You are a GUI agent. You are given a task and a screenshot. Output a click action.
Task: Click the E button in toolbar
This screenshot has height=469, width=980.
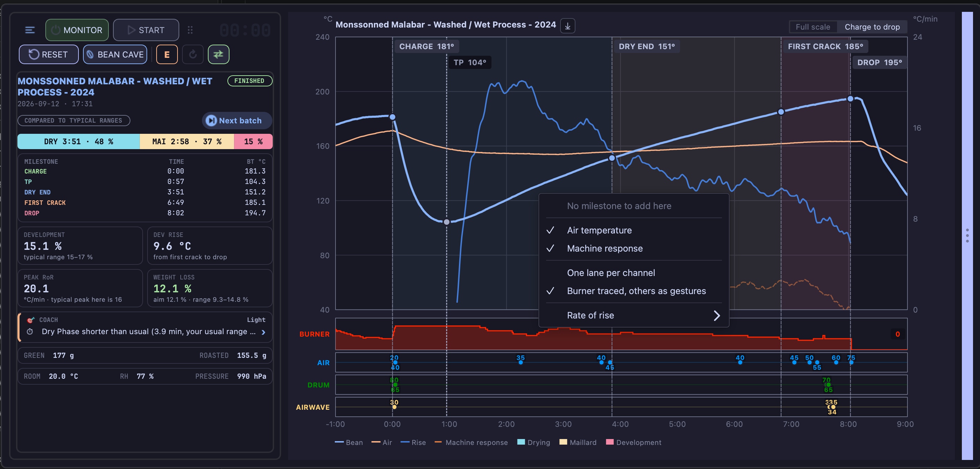pyautogui.click(x=167, y=55)
